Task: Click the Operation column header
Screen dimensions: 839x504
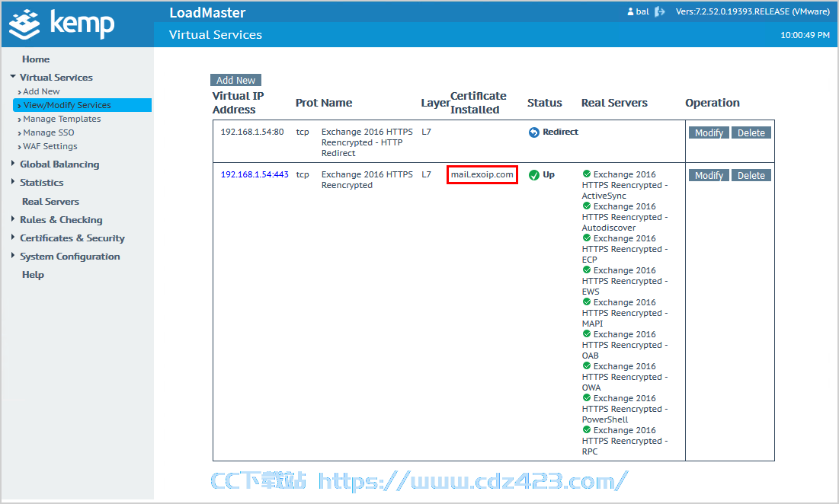Action: 713,103
